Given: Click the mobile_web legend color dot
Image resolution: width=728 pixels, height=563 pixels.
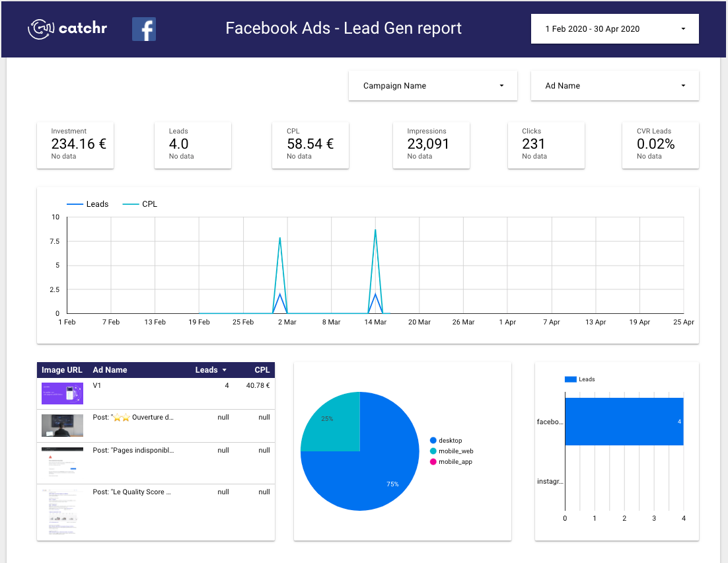Looking at the screenshot, I should [433, 451].
